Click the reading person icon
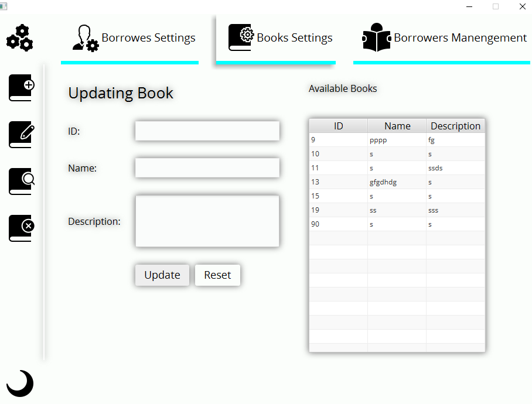The image size is (532, 404). coord(377,37)
